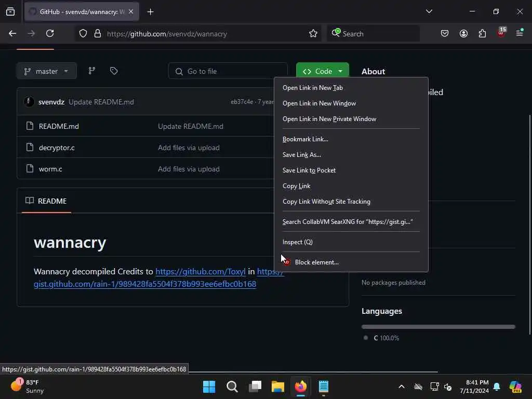Open the Windows Start menu
Screen dimensions: 532x399
[209, 387]
